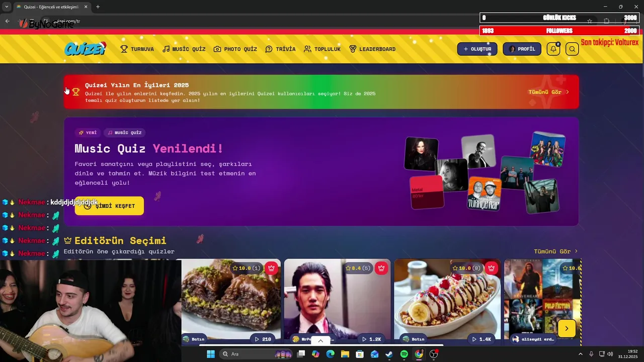Click the 1.4K plays badge

[481, 339]
